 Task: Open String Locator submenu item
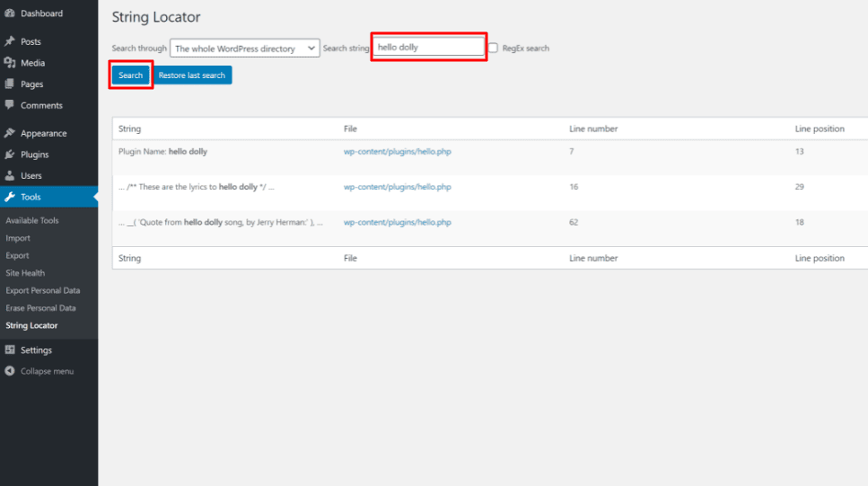[31, 325]
